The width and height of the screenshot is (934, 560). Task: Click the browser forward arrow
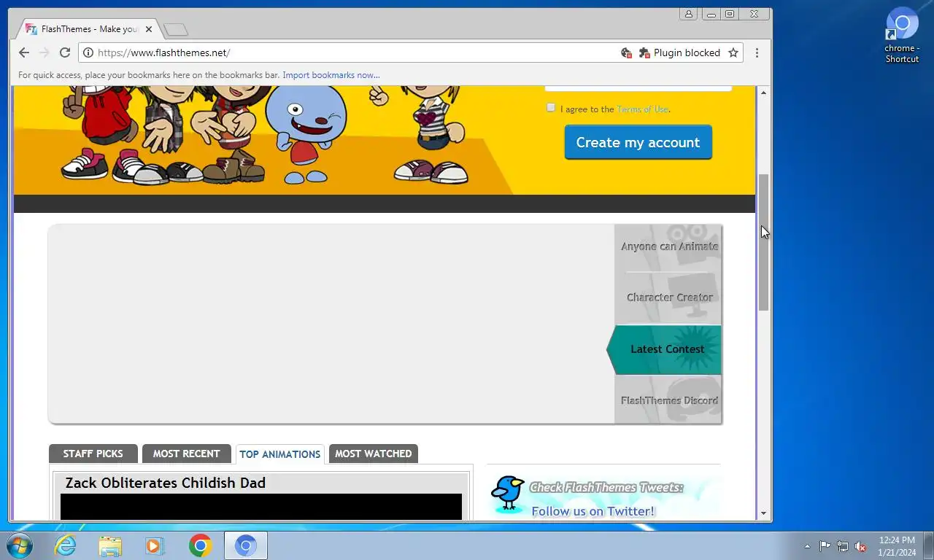pyautogui.click(x=44, y=52)
